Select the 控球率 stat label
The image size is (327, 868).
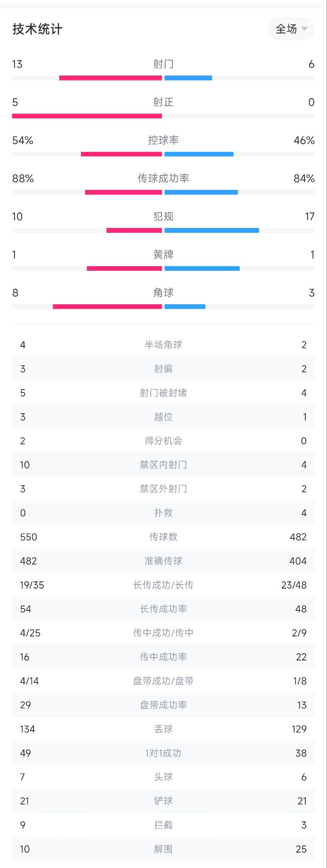[x=163, y=140]
